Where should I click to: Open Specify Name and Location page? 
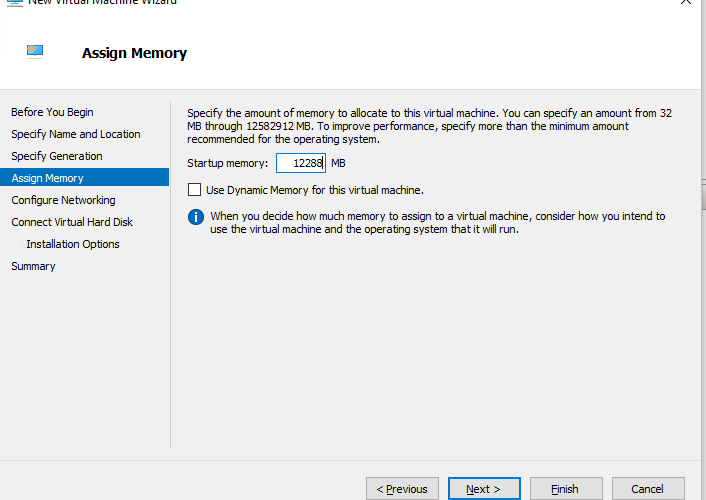coord(75,134)
